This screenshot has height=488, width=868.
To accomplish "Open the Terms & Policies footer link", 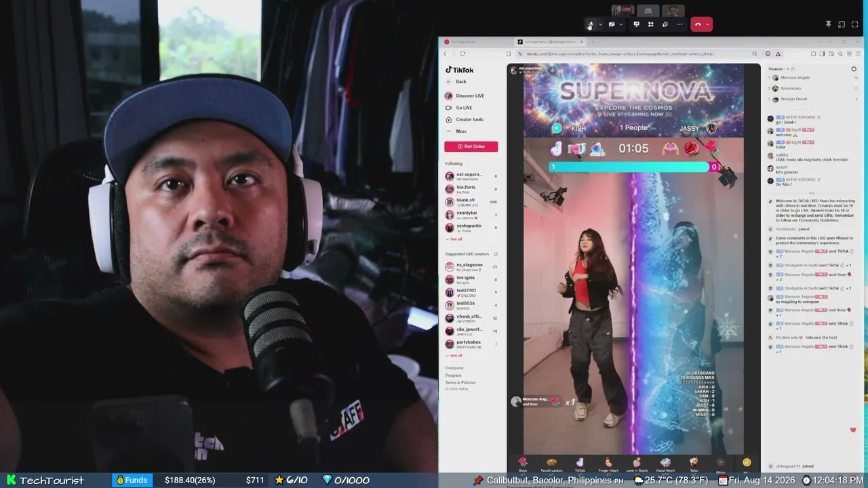I will (460, 382).
